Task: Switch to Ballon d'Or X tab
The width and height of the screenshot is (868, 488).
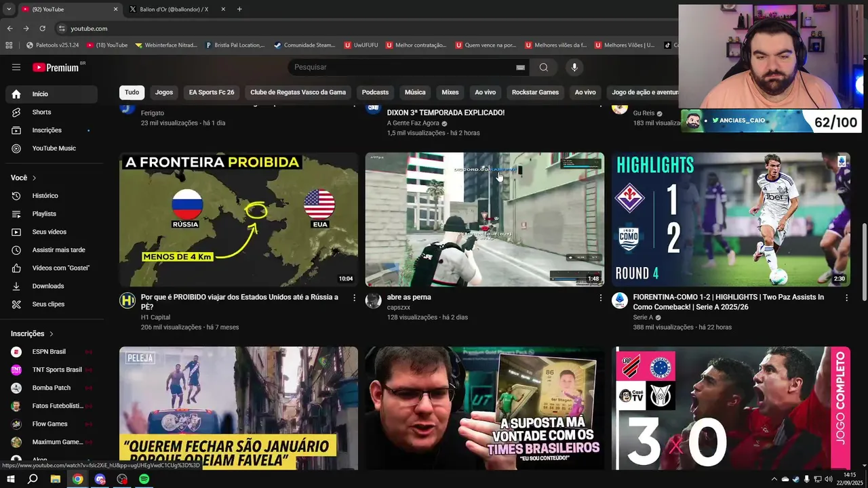Action: (x=174, y=9)
